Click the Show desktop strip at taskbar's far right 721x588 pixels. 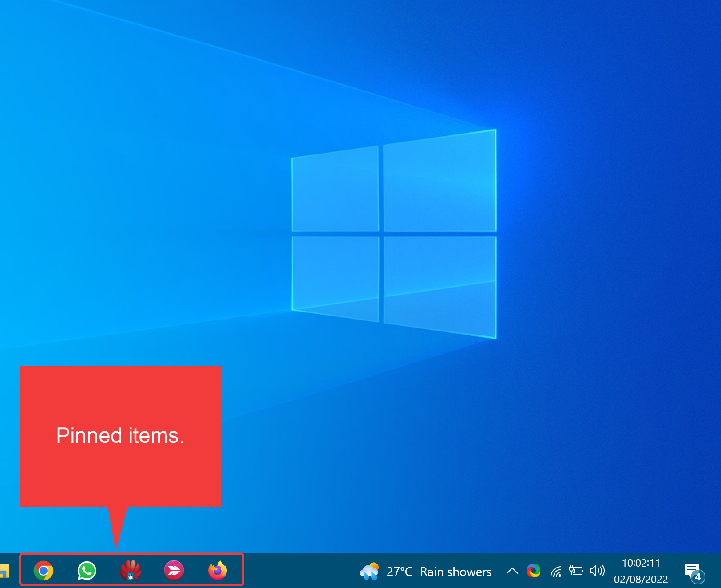[x=718, y=571]
